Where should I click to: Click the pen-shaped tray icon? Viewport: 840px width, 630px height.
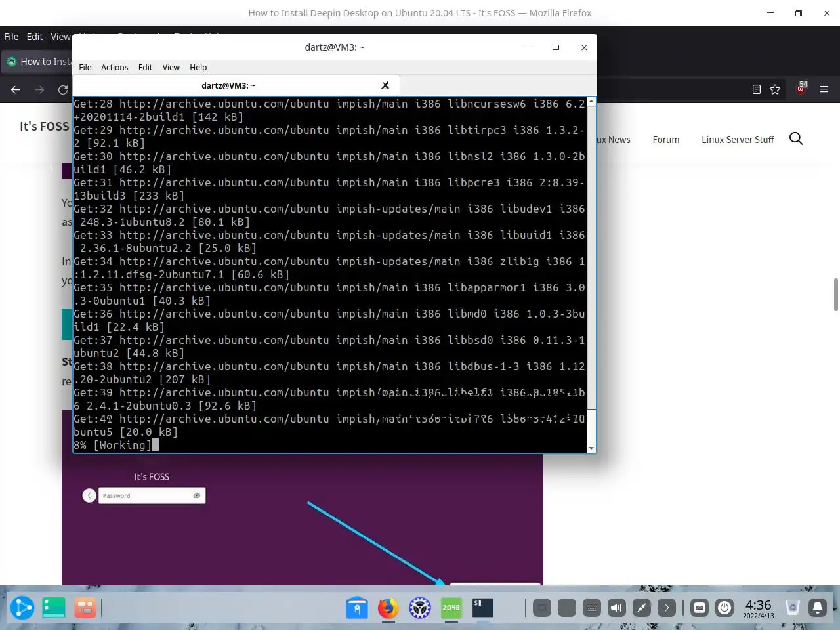pos(641,608)
